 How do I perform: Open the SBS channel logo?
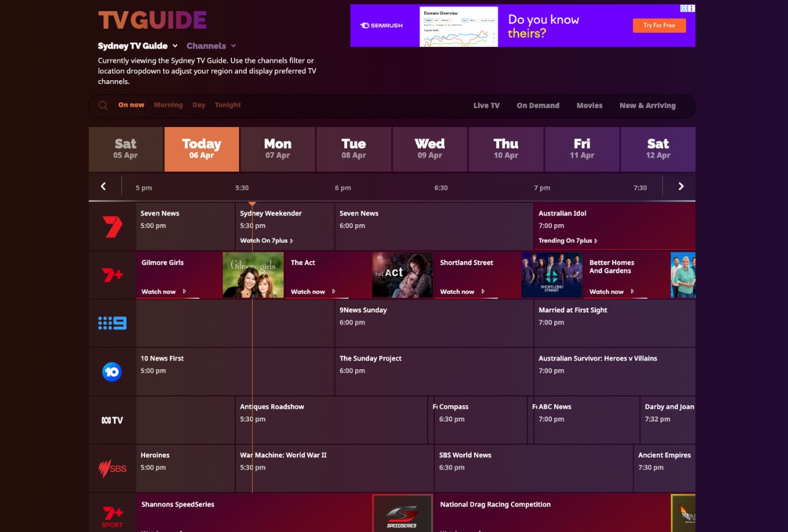(x=112, y=468)
